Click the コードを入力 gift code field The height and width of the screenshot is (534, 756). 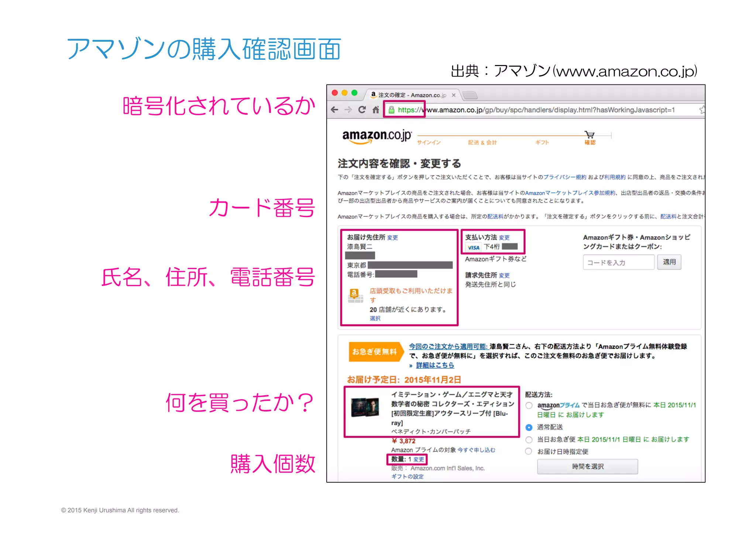pyautogui.click(x=619, y=262)
